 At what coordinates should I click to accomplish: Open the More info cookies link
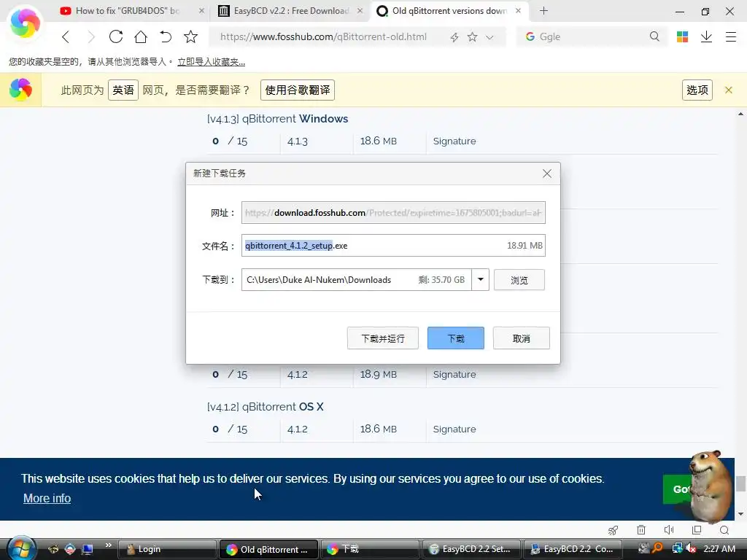click(x=47, y=498)
